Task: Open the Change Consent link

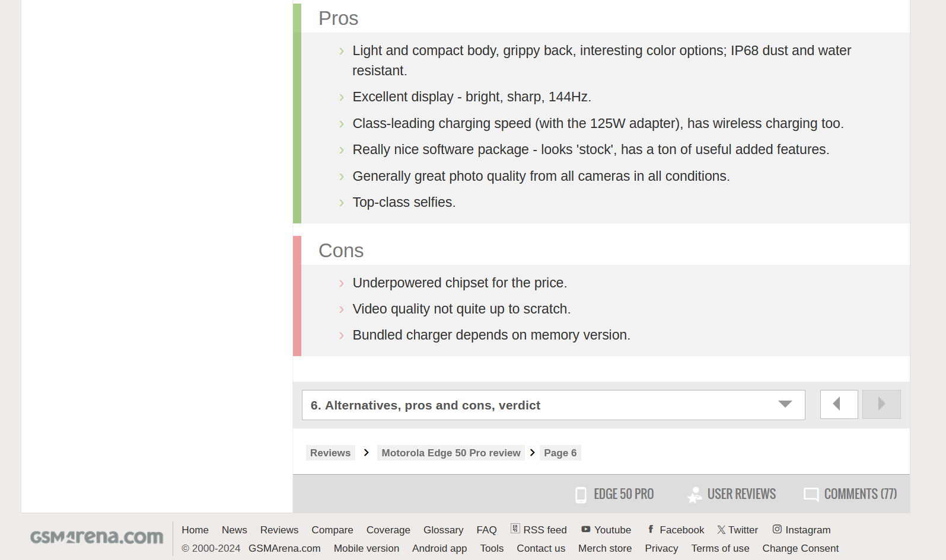Action: tap(800, 548)
